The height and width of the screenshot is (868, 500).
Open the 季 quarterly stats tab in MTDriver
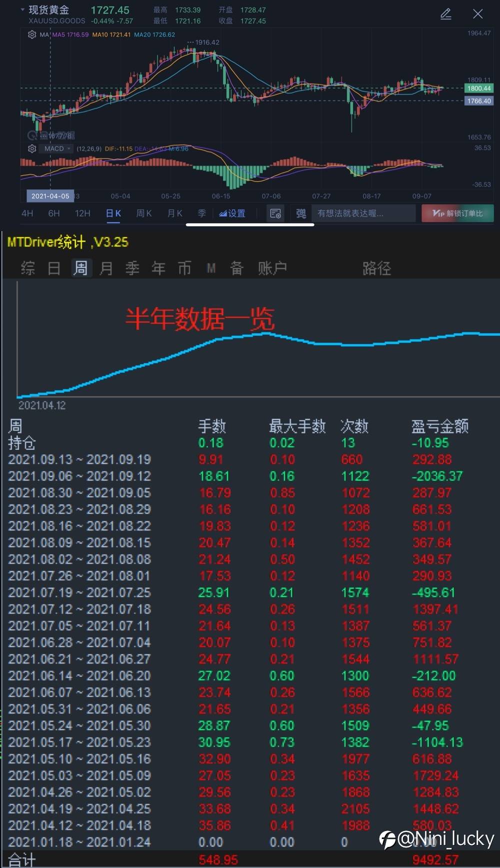(132, 268)
